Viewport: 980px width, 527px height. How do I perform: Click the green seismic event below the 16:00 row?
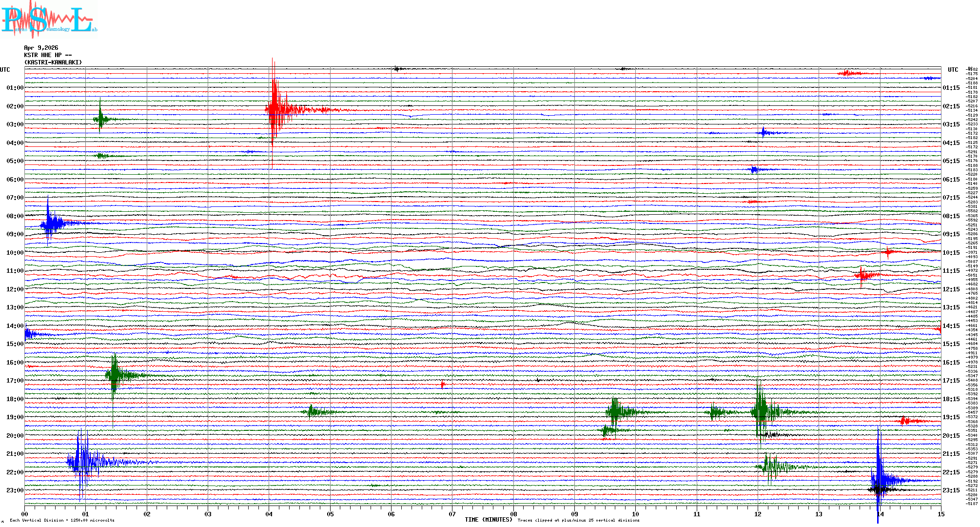click(x=115, y=375)
